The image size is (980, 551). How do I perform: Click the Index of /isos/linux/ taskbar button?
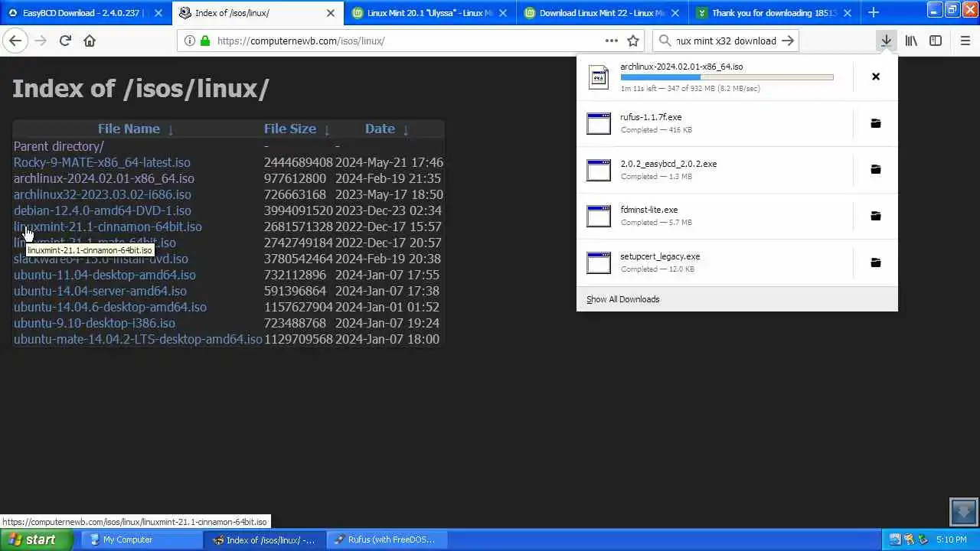pos(265,540)
